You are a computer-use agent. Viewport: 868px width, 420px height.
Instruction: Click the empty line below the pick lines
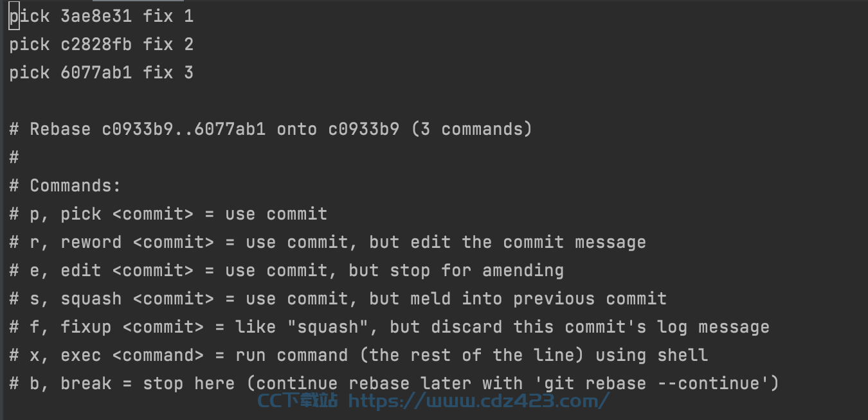434,101
